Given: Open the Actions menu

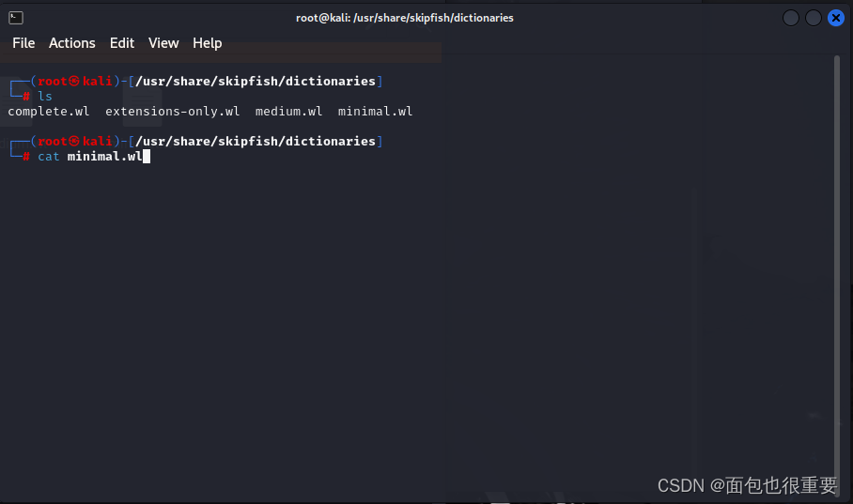Looking at the screenshot, I should [x=72, y=43].
